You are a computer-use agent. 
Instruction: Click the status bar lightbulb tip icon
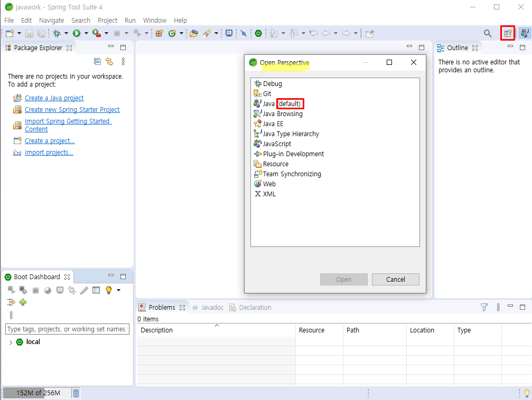[x=527, y=393]
